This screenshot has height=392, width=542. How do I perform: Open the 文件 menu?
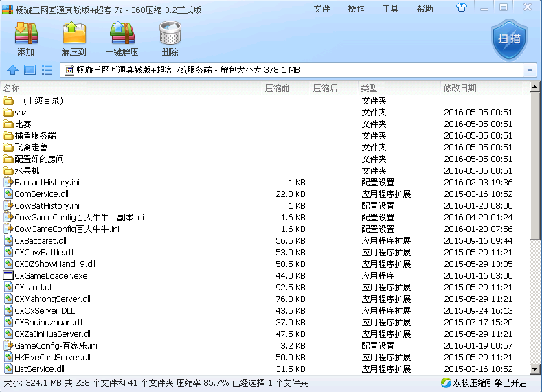(x=322, y=9)
